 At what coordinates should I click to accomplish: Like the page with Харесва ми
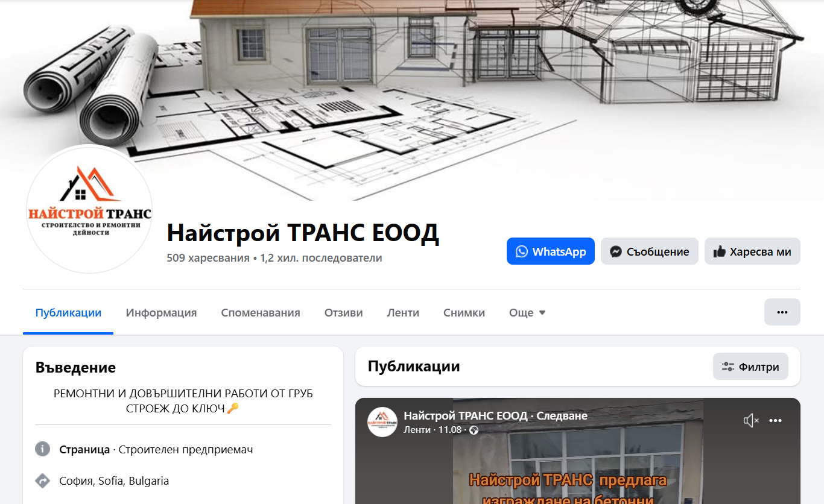(752, 251)
